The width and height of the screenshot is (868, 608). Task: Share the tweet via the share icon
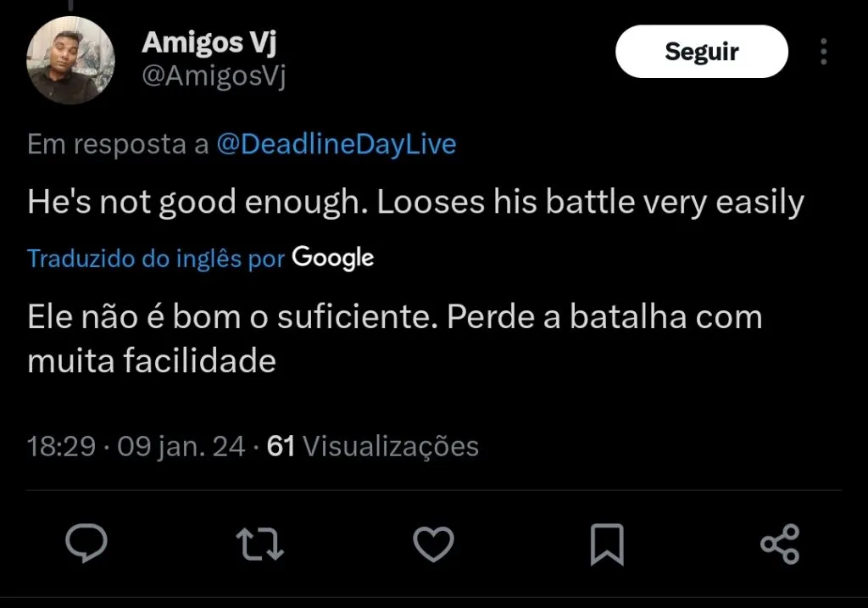(x=780, y=544)
